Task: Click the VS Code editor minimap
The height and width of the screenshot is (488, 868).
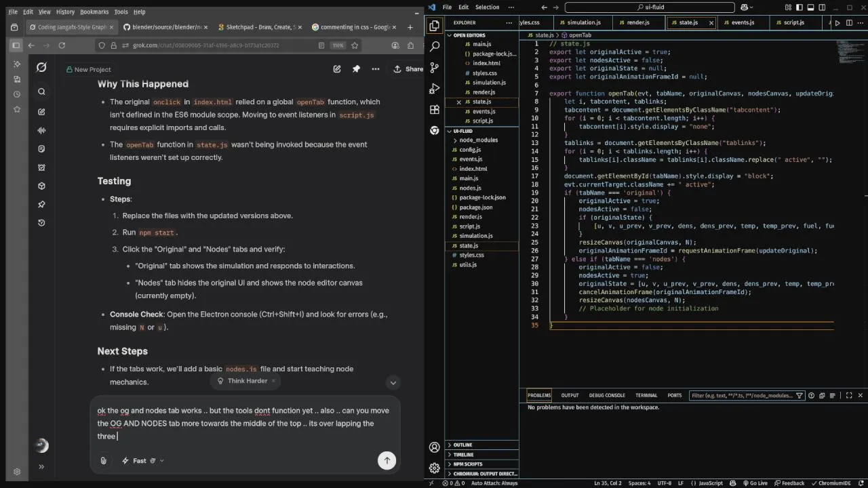Action: click(x=849, y=52)
